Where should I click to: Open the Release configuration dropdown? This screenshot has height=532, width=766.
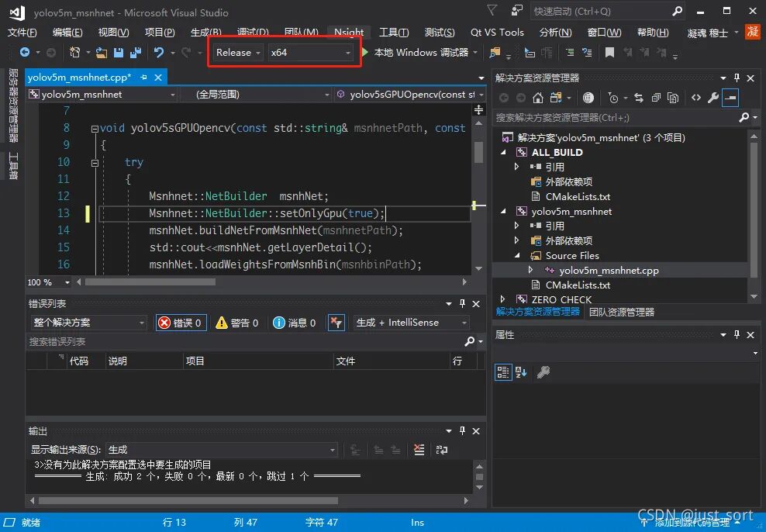[238, 52]
